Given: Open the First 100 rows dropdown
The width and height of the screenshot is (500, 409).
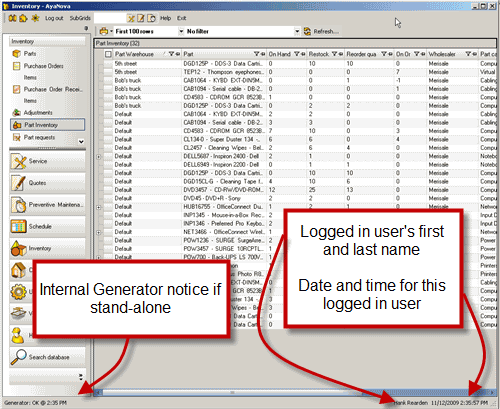Looking at the screenshot, I should click(x=181, y=31).
